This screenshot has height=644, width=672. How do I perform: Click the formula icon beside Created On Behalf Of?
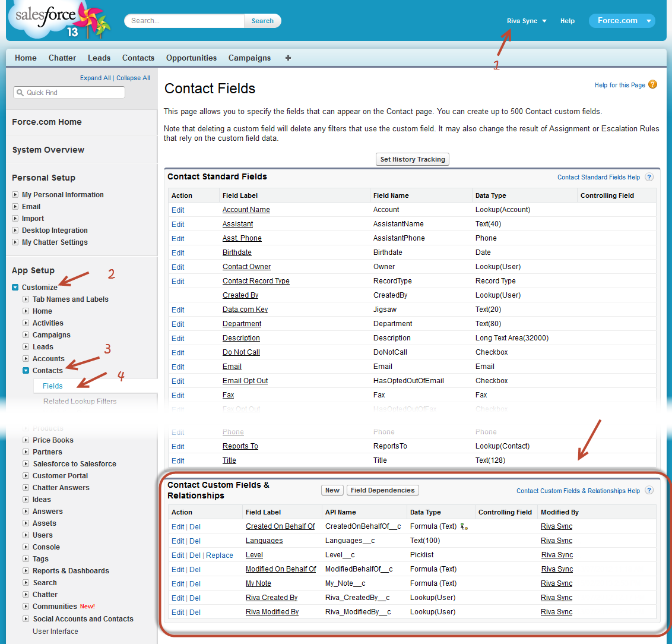coord(464,526)
